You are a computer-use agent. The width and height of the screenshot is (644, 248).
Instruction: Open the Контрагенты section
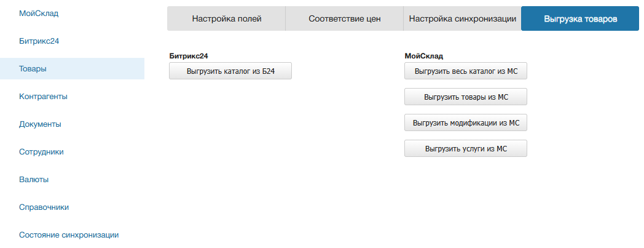point(43,97)
